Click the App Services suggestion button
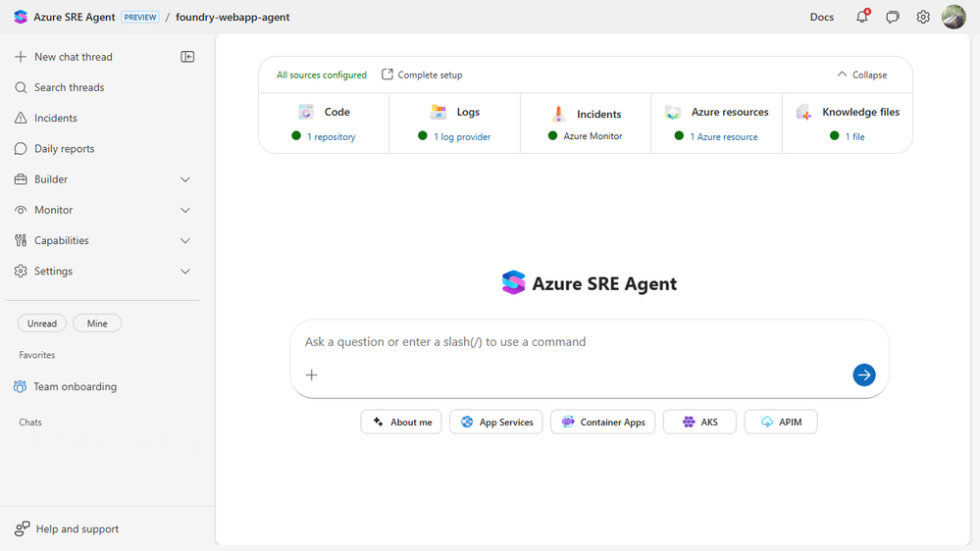 [496, 422]
